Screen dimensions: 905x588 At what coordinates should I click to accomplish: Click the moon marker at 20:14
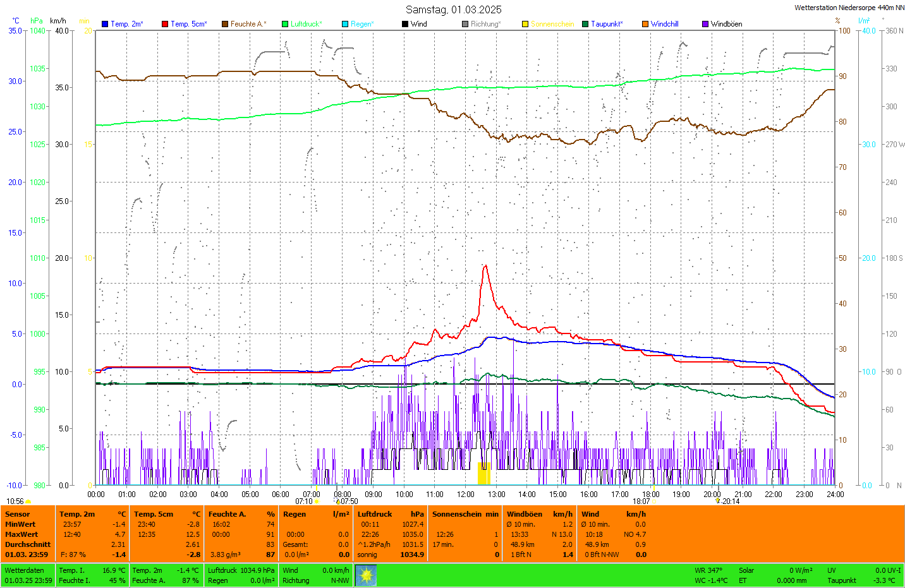tap(718, 501)
